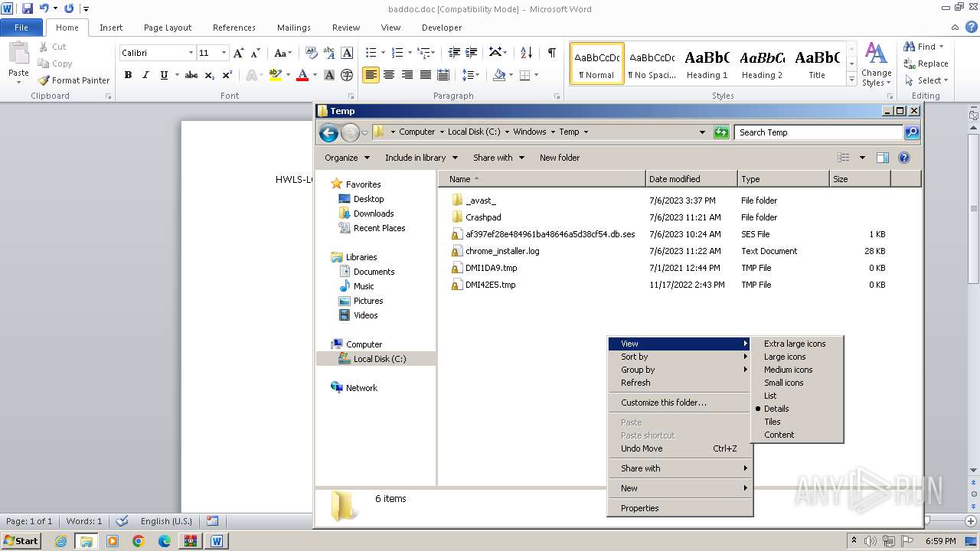Align text right in Word
The height and width of the screenshot is (551, 980).
pyautogui.click(x=407, y=75)
